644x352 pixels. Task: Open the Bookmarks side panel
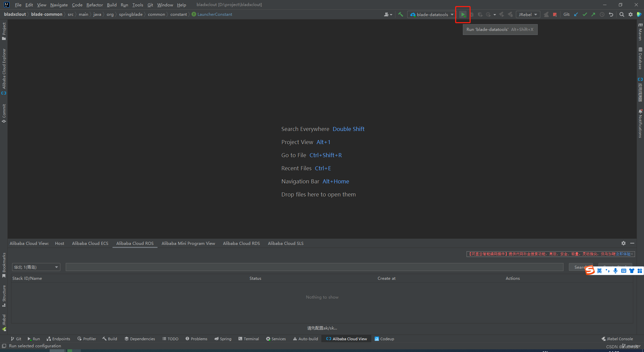[x=4, y=265]
